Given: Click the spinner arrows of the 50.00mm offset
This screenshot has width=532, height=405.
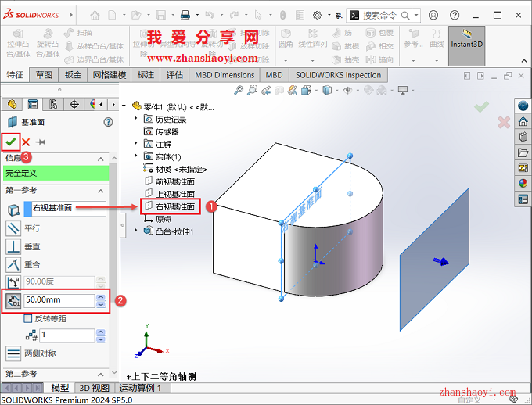Looking at the screenshot, I should [x=100, y=299].
